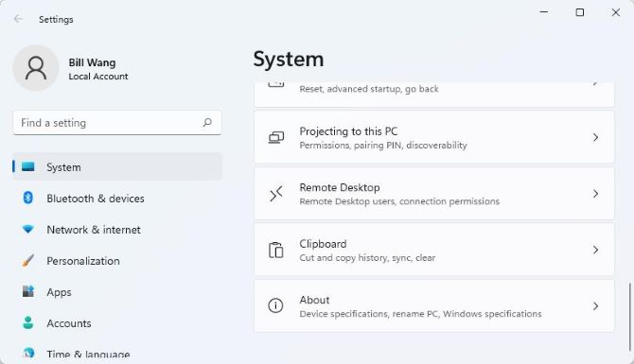
Task: Open Recovery row with reset options
Action: click(x=434, y=95)
